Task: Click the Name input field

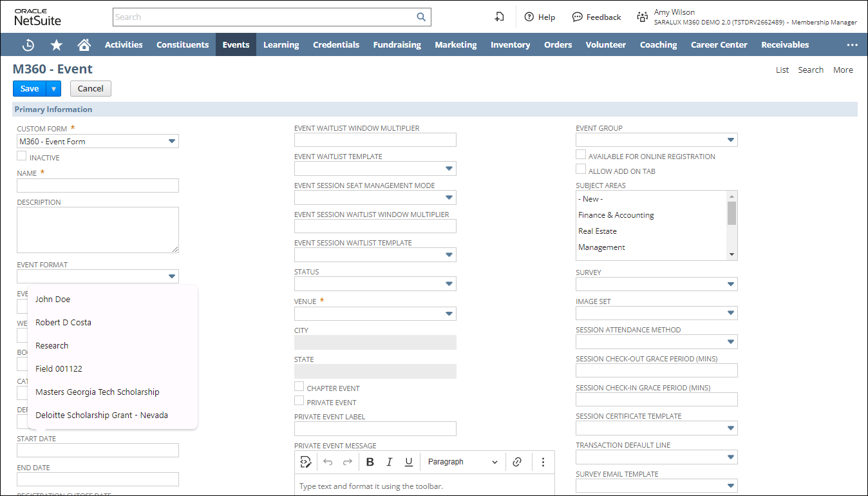Action: [98, 186]
